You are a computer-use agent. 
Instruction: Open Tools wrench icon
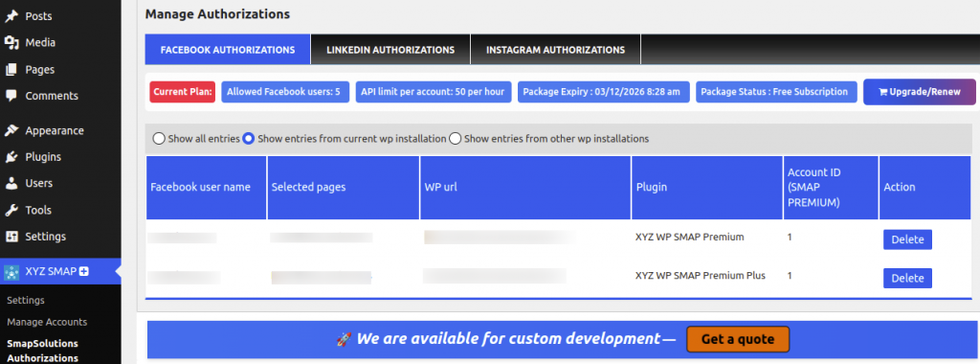[x=11, y=210]
